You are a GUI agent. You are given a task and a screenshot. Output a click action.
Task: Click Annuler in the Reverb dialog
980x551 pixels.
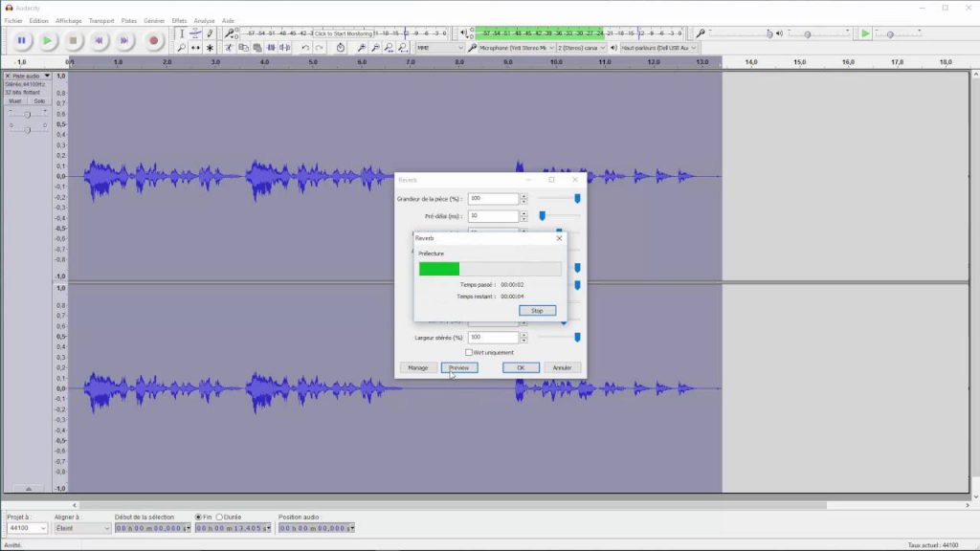click(562, 368)
